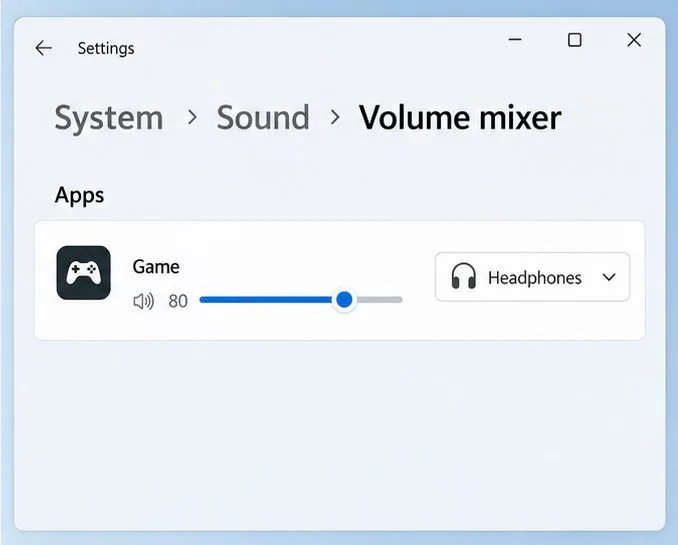Click the Game app name label
The width and height of the screenshot is (678, 545).
(156, 266)
